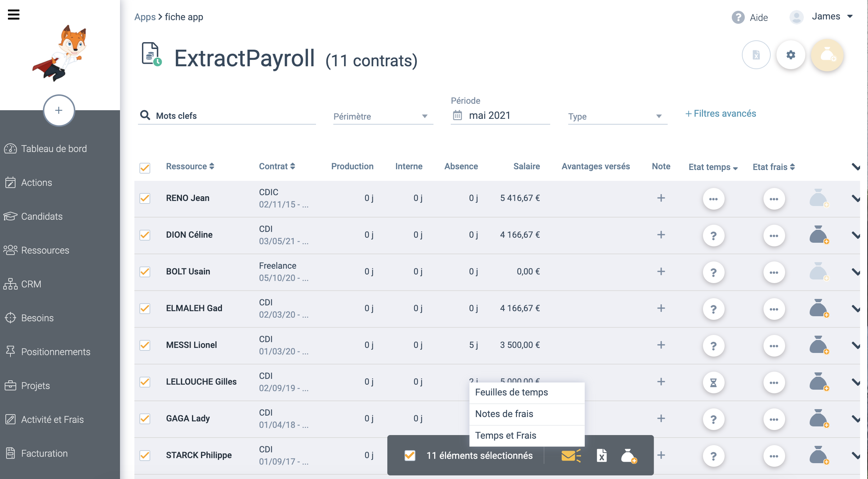Uncheck the BOLT Usain row checkbox

tap(145, 272)
